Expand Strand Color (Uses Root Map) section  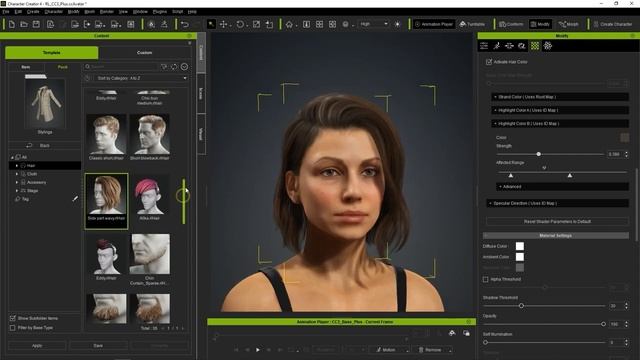tap(560, 97)
